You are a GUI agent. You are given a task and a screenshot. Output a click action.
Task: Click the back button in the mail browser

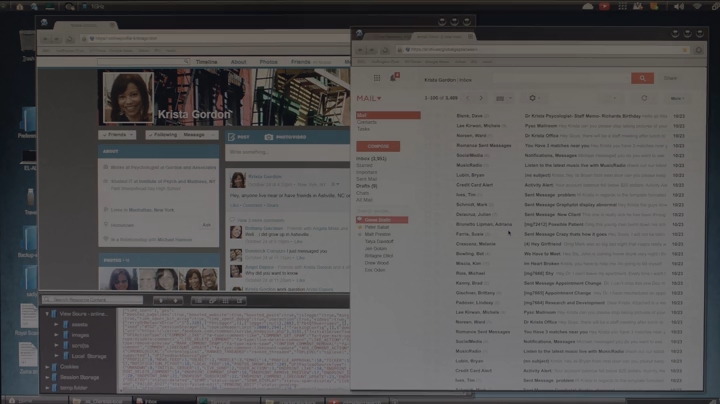click(x=360, y=50)
